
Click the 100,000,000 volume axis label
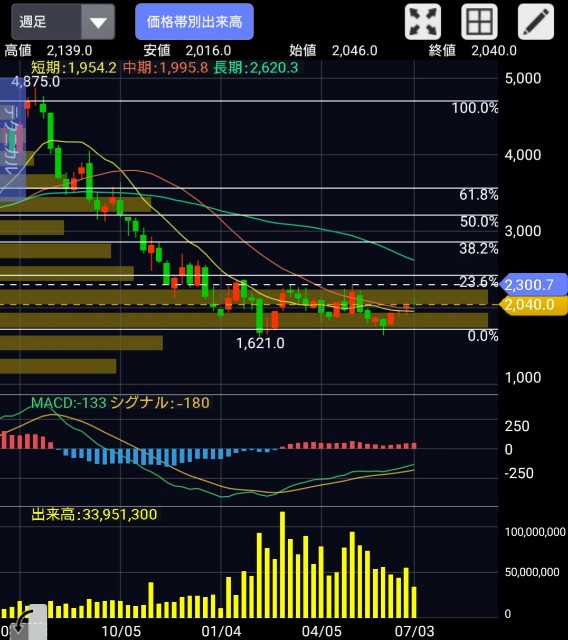pyautogui.click(x=535, y=532)
